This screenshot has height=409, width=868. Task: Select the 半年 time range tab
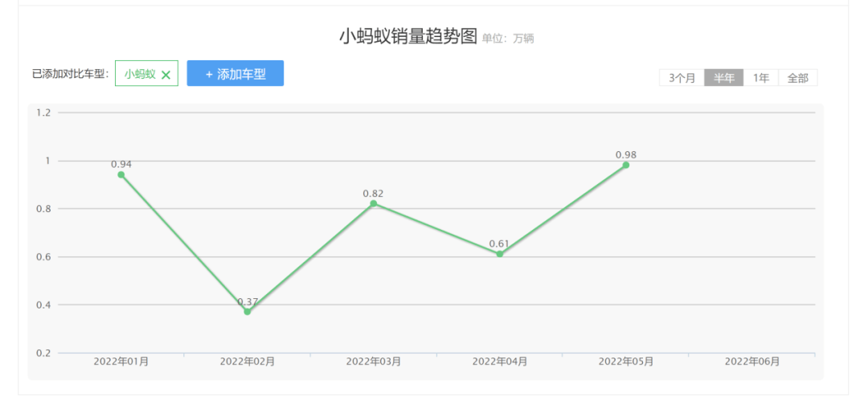(724, 78)
